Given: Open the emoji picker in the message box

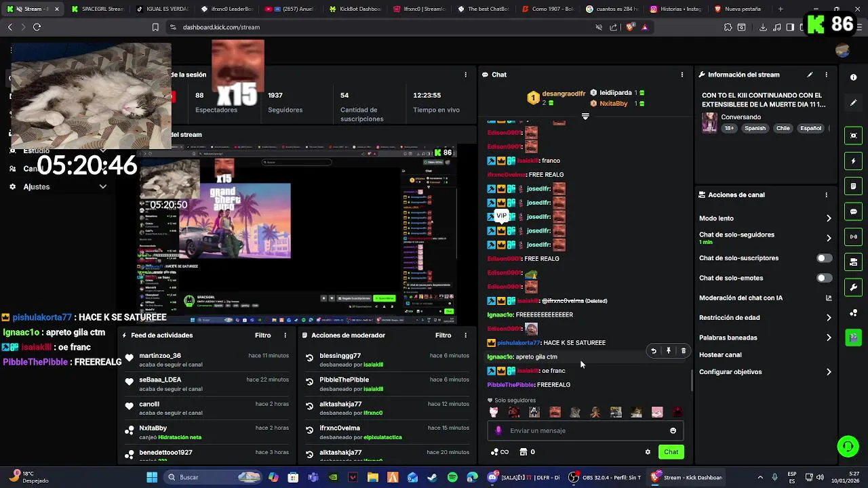Looking at the screenshot, I should 673,430.
